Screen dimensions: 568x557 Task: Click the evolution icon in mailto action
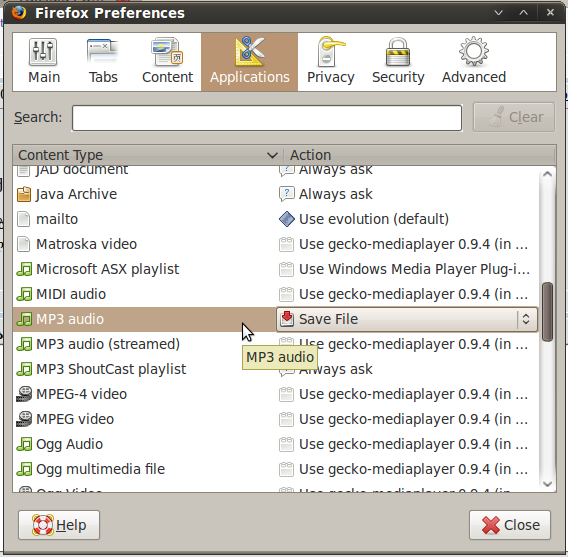[x=287, y=219]
